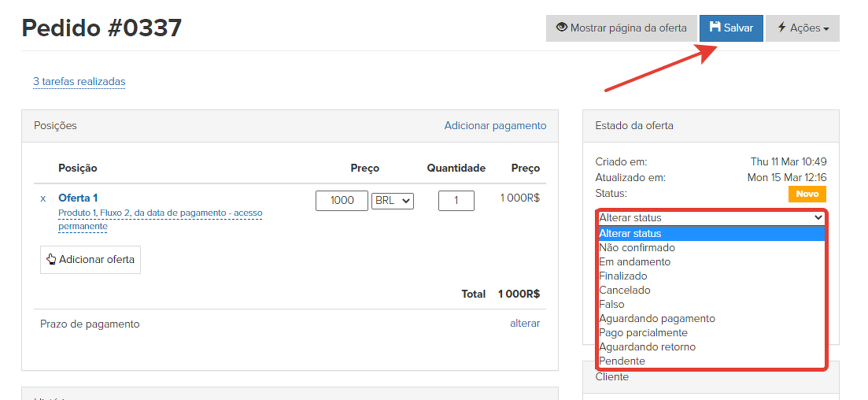Click the Adicionar pagamento link

[495, 125]
